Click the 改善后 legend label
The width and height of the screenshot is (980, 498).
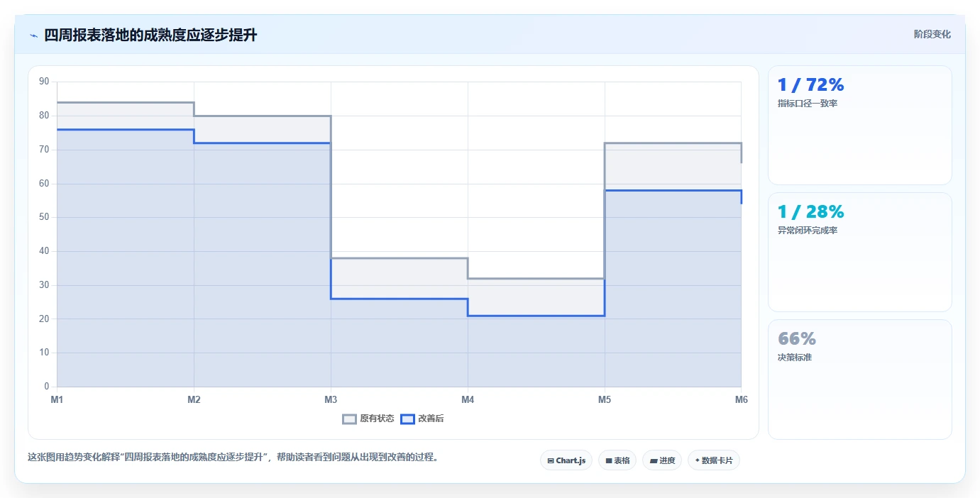431,419
